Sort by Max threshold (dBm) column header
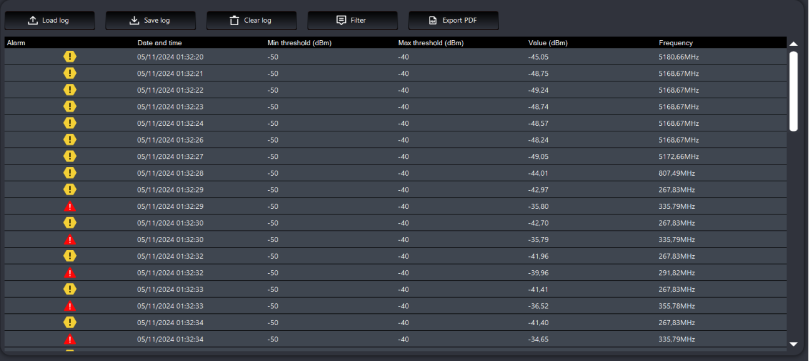This screenshot has width=810, height=361. tap(431, 43)
